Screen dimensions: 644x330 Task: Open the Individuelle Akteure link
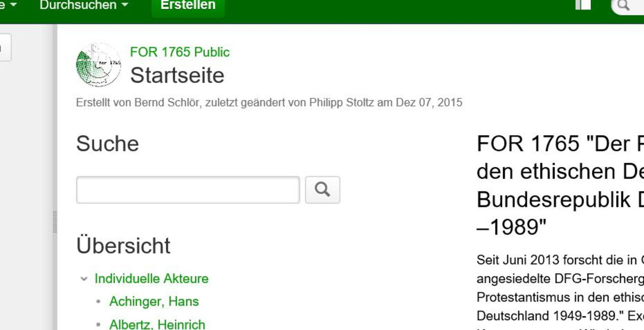(151, 279)
